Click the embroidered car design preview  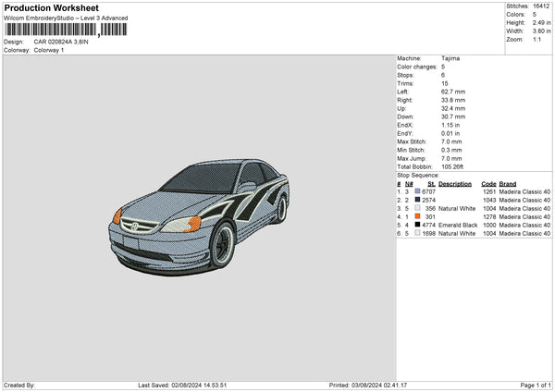pyautogui.click(x=199, y=217)
